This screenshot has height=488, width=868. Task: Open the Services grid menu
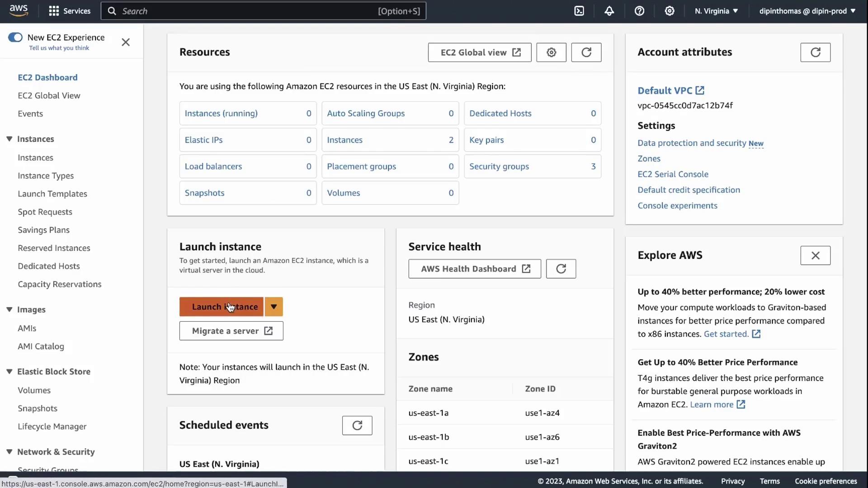(69, 11)
